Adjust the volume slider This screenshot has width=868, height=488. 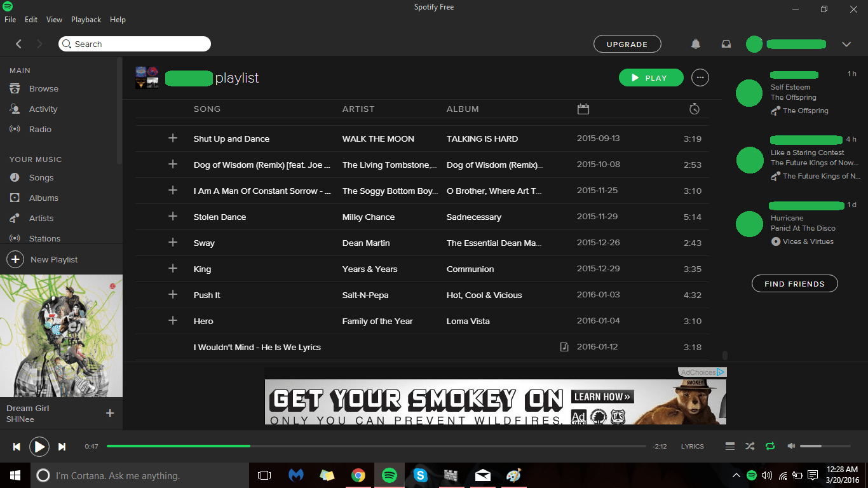[820, 446]
